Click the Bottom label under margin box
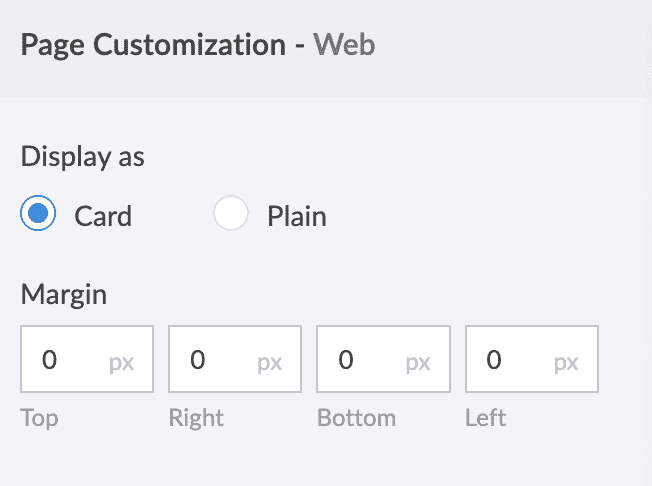Image resolution: width=652 pixels, height=486 pixels. pyautogui.click(x=356, y=417)
